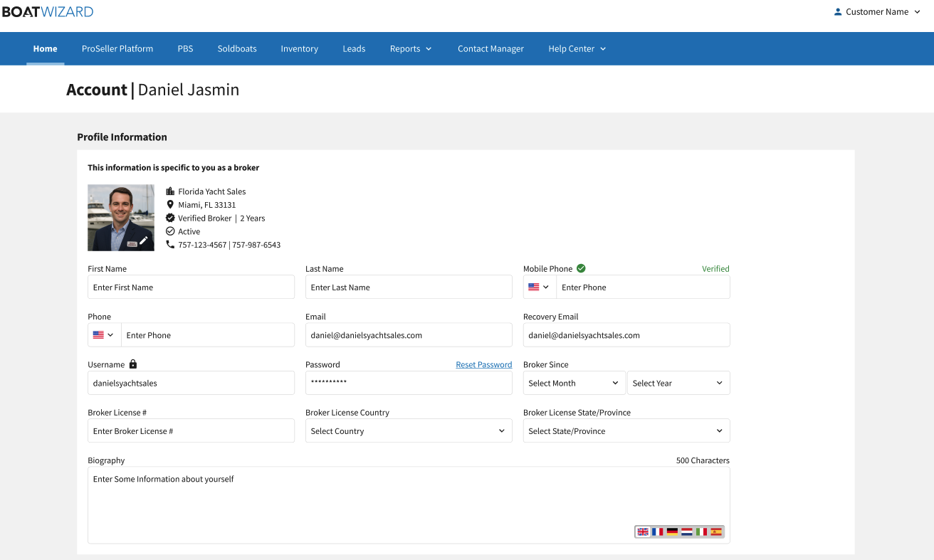Click the checkmark circle icon beside Active
The width and height of the screenshot is (934, 560).
pyautogui.click(x=170, y=231)
